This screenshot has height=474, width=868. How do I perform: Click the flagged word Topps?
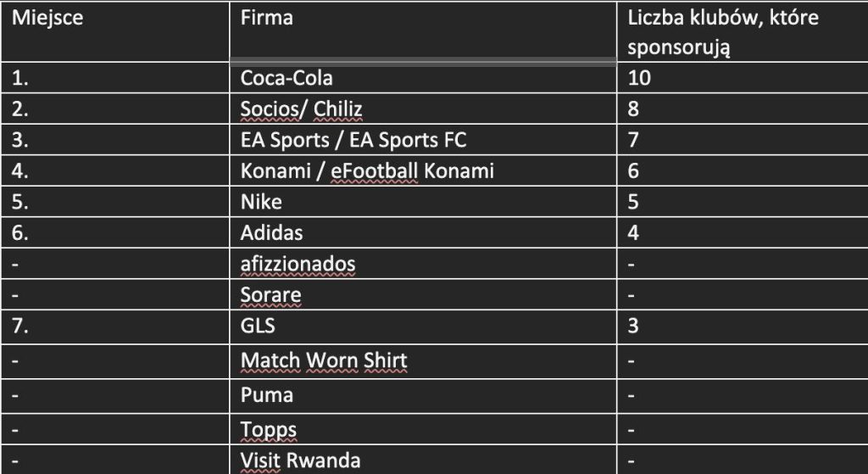(x=269, y=429)
